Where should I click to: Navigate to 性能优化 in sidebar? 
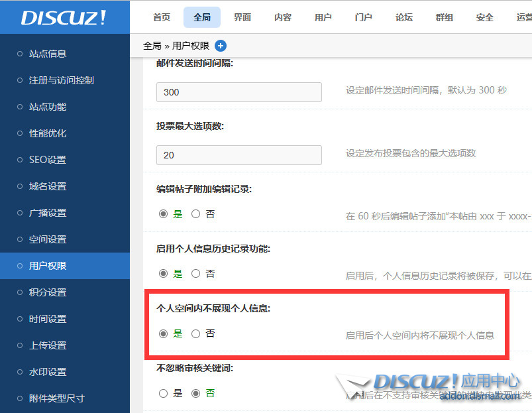[48, 133]
